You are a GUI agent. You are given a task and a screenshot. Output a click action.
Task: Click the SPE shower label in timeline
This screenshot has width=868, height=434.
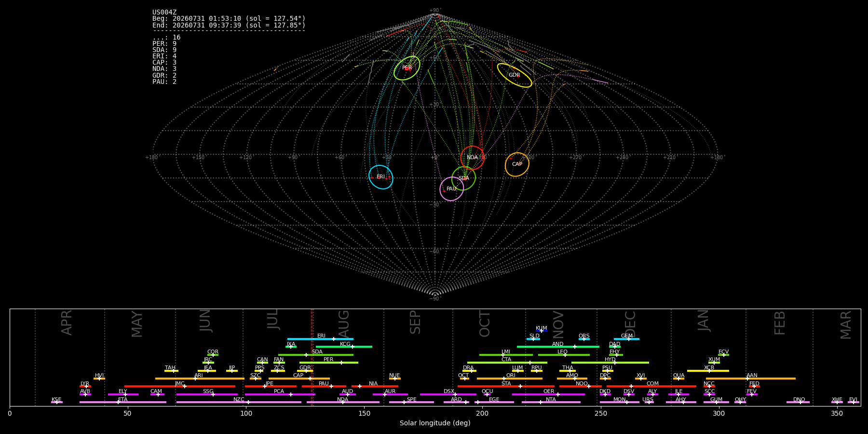pyautogui.click(x=411, y=400)
